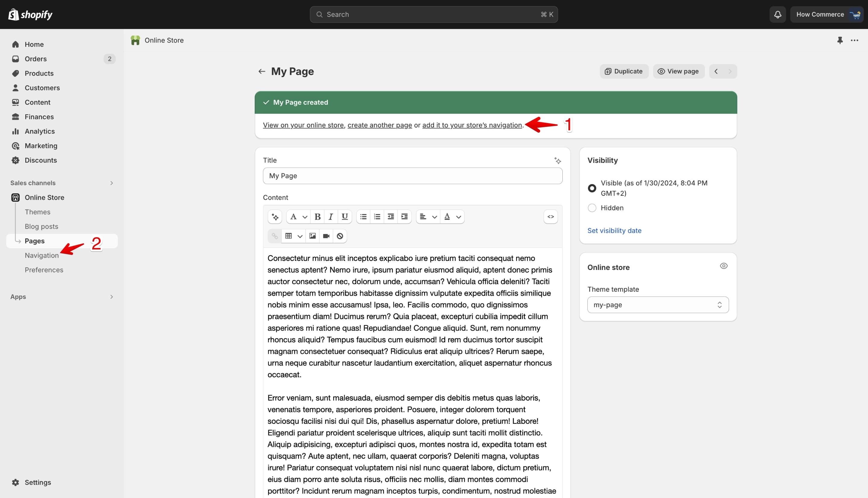Click the Online Store app icon in header
Viewport: 868px width, 498px height.
[135, 40]
